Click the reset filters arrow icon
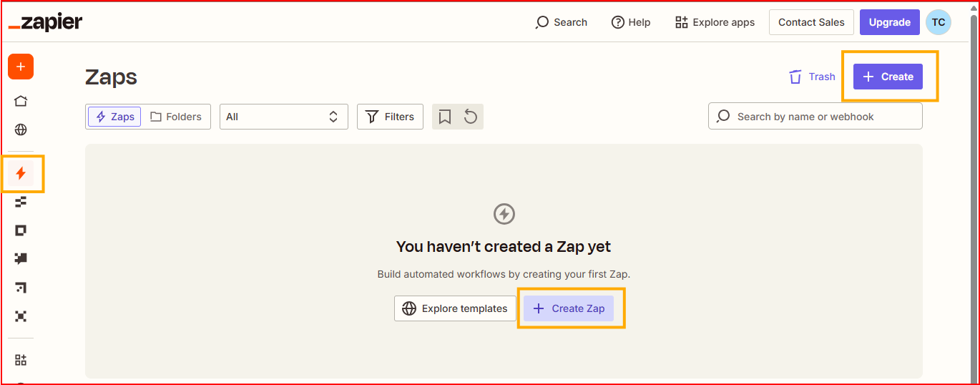This screenshot has width=980, height=385. pyautogui.click(x=471, y=117)
